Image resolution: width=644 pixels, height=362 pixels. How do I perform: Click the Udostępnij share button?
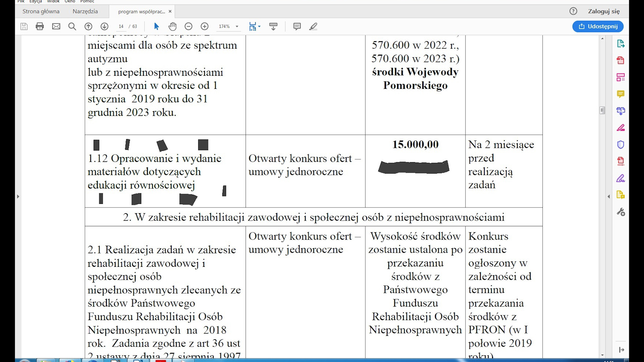598,26
